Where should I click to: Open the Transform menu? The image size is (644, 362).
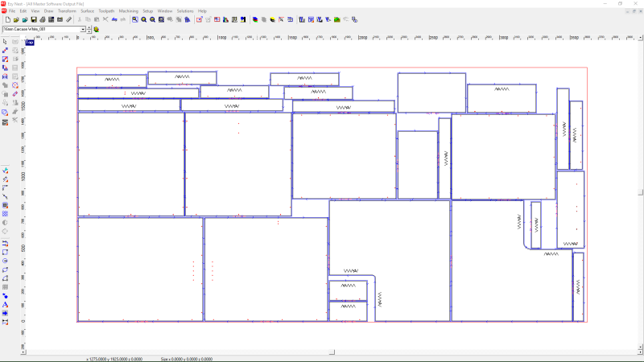[x=67, y=10]
